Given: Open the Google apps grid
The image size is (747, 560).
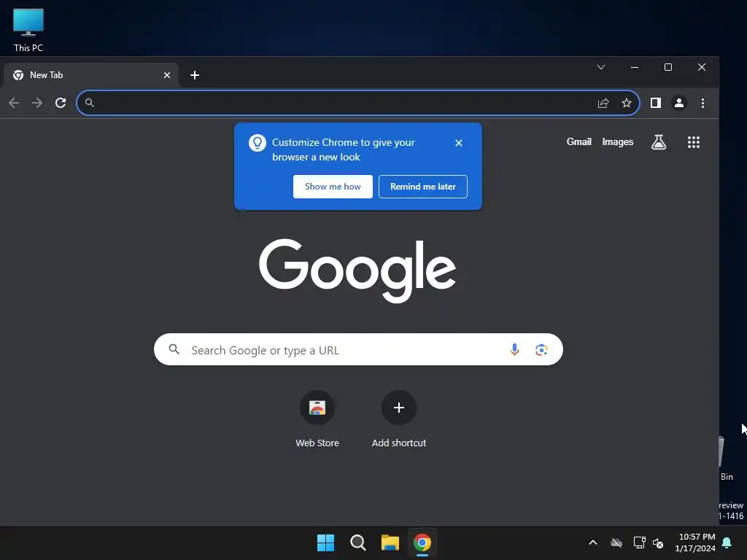Looking at the screenshot, I should coord(694,142).
